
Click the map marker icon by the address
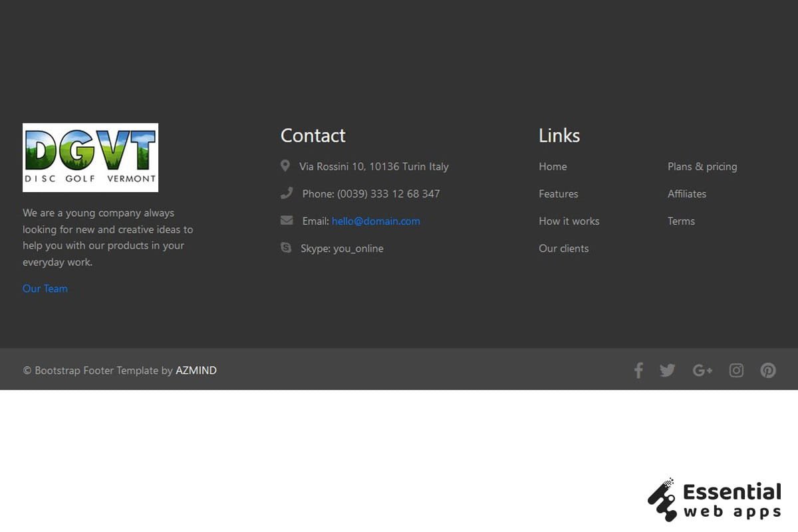pos(285,166)
